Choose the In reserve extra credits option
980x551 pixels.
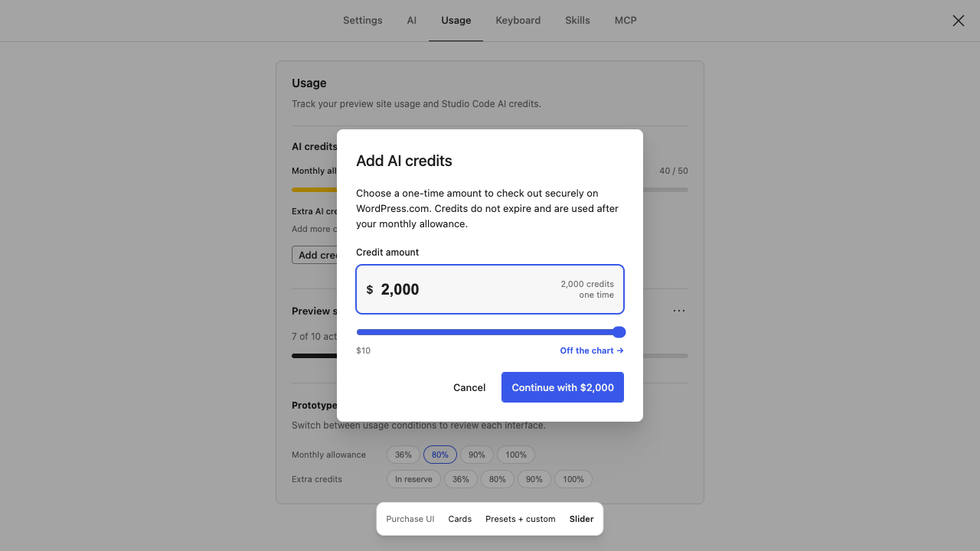[x=413, y=479]
